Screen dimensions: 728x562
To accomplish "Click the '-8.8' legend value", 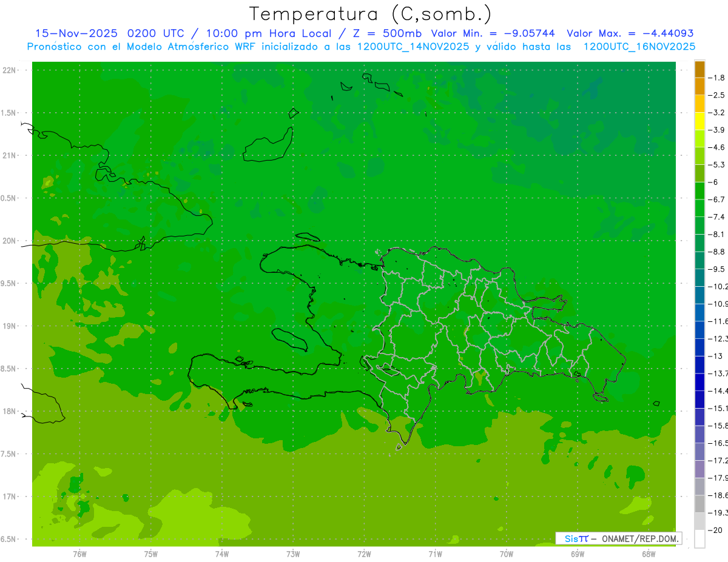I will click(718, 252).
